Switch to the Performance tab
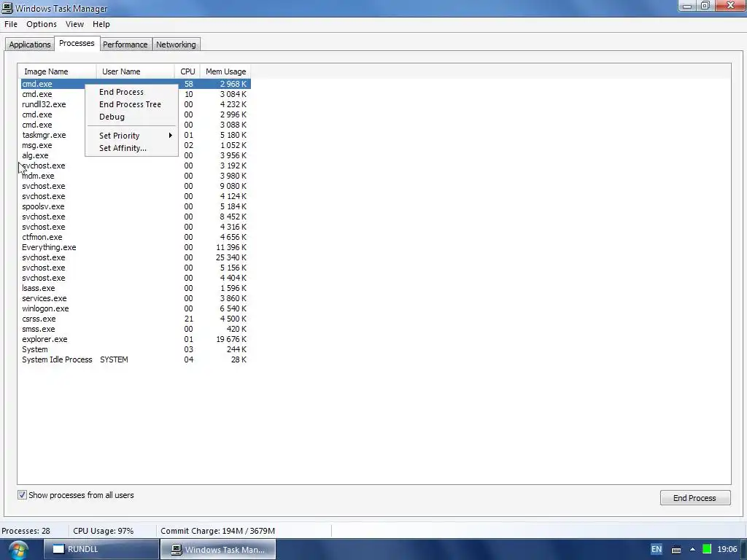The width and height of the screenshot is (747, 560). pos(125,44)
